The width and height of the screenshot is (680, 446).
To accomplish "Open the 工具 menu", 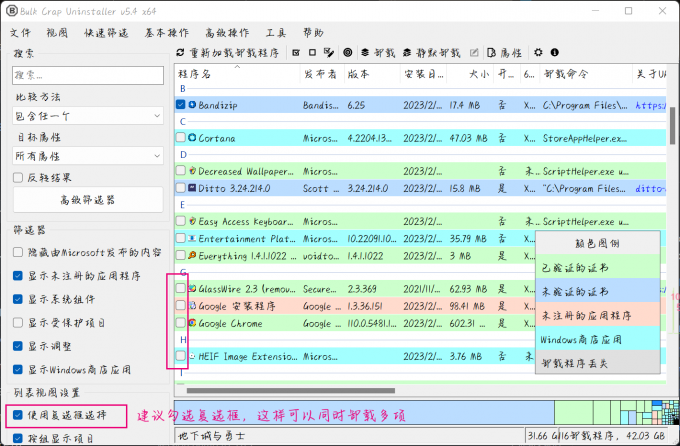I will click(x=276, y=33).
